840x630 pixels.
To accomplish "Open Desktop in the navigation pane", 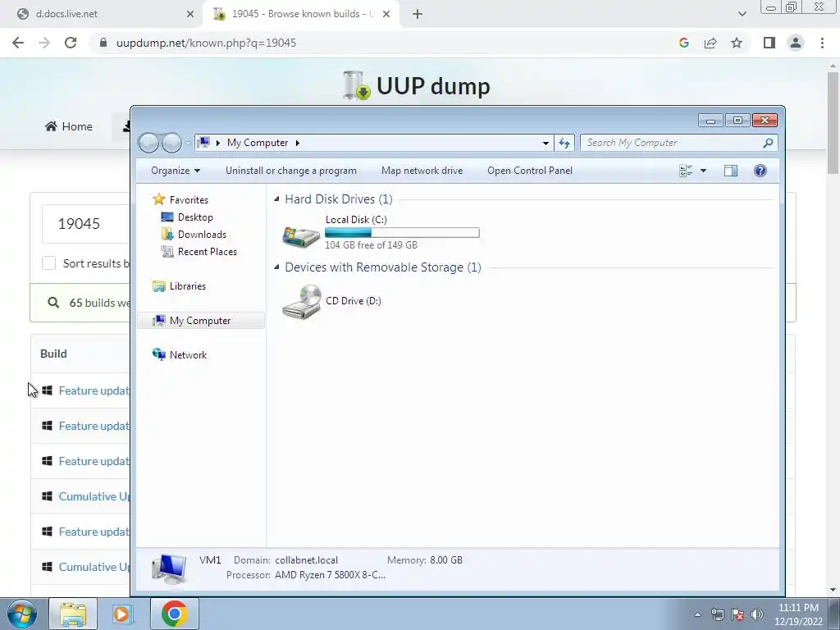I will (x=195, y=217).
